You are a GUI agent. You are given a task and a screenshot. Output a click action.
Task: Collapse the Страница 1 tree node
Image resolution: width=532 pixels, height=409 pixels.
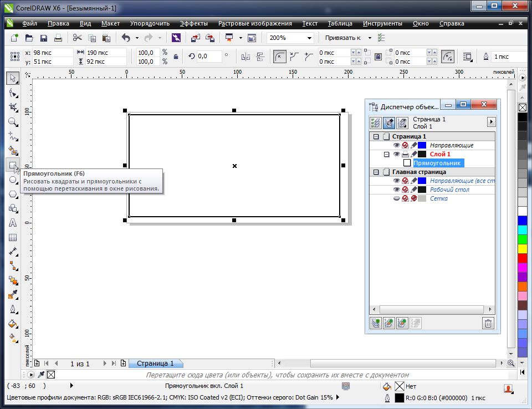point(376,136)
